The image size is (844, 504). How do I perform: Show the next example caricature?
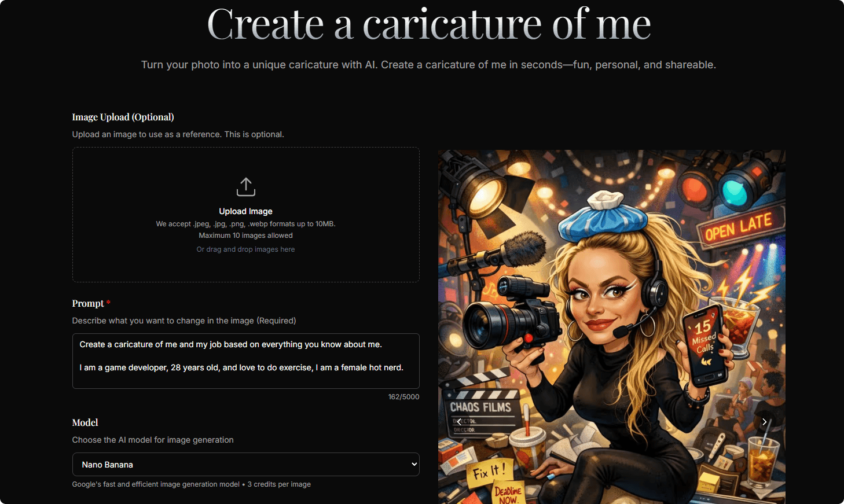[x=764, y=422]
